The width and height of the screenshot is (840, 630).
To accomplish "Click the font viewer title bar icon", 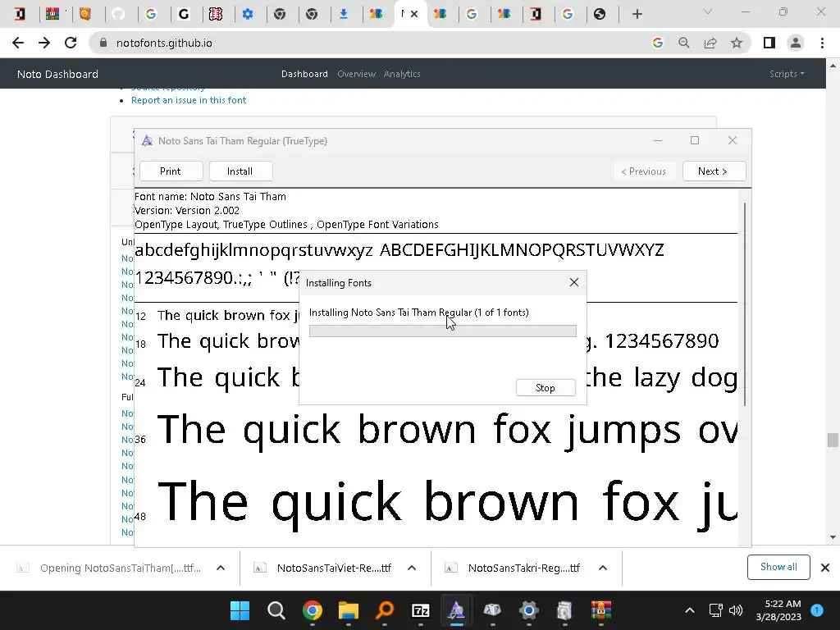I will click(147, 141).
